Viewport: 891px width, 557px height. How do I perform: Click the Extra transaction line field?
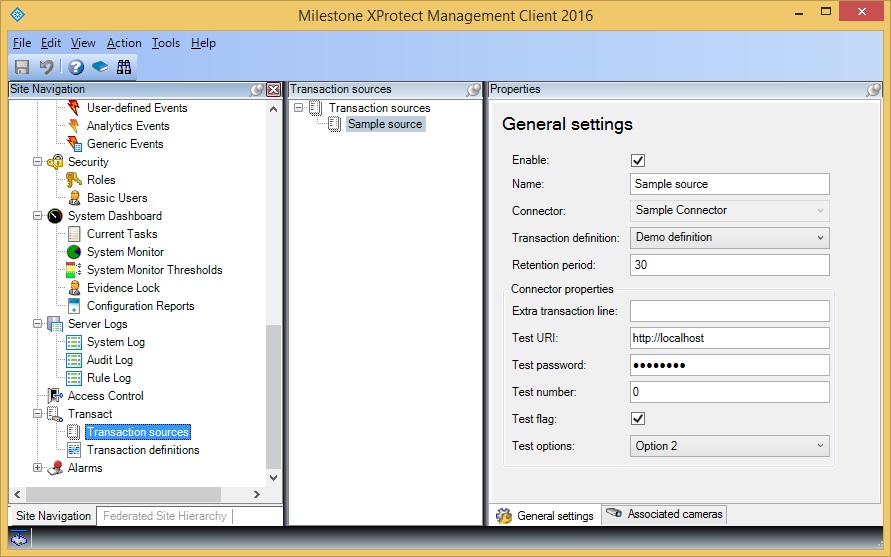pyautogui.click(x=730, y=311)
